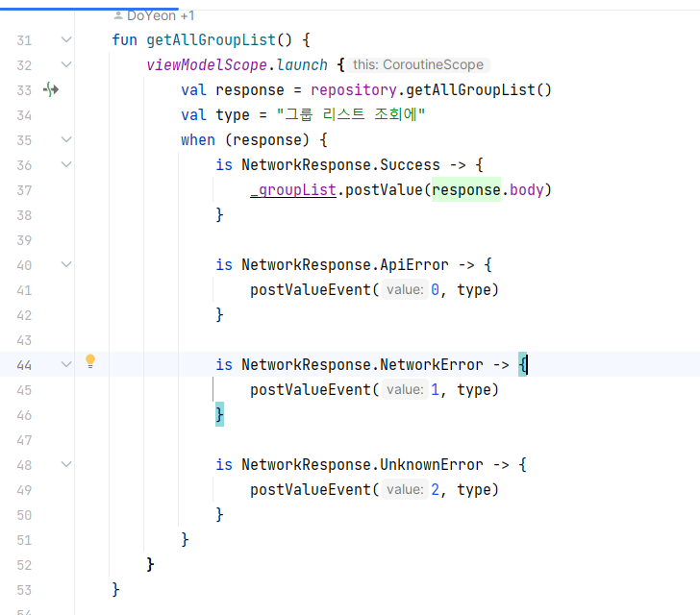Click line number 44 in the gutter
The image size is (700, 615).
click(24, 365)
